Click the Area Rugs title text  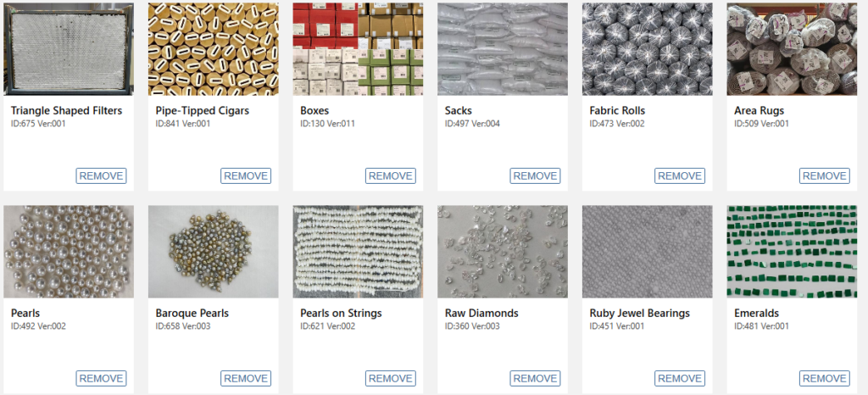point(759,111)
